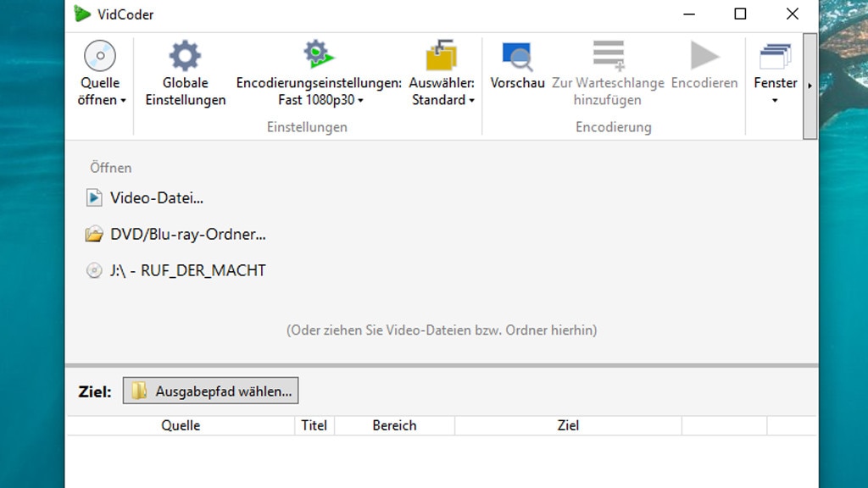Select the Titel column header
The width and height of the screenshot is (868, 488).
coord(314,424)
